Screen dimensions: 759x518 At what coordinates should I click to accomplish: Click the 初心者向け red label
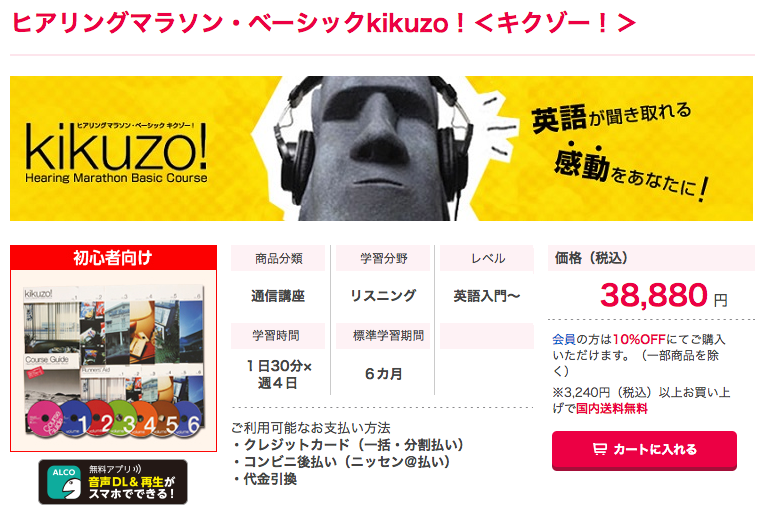(x=113, y=258)
